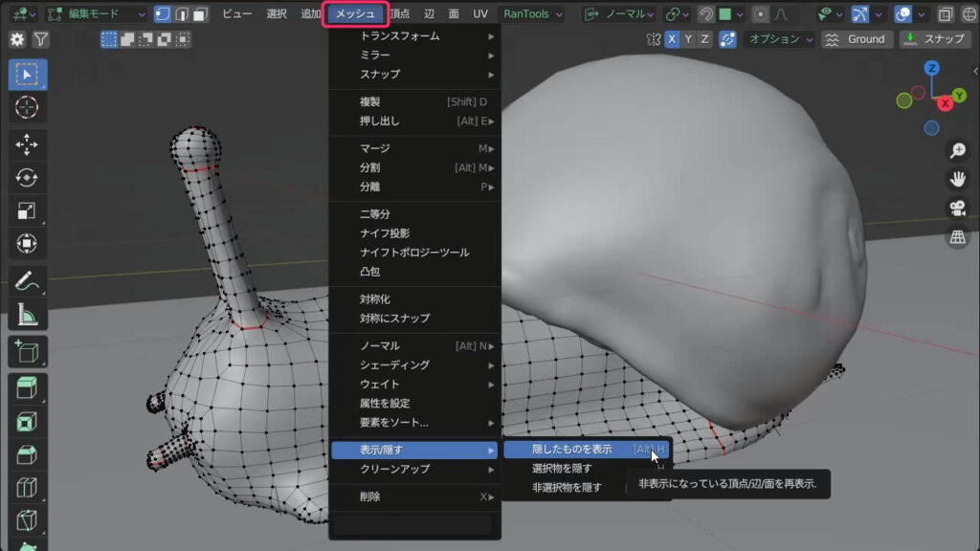The height and width of the screenshot is (551, 980).
Task: Open tool settings gear icon
Action: [17, 39]
